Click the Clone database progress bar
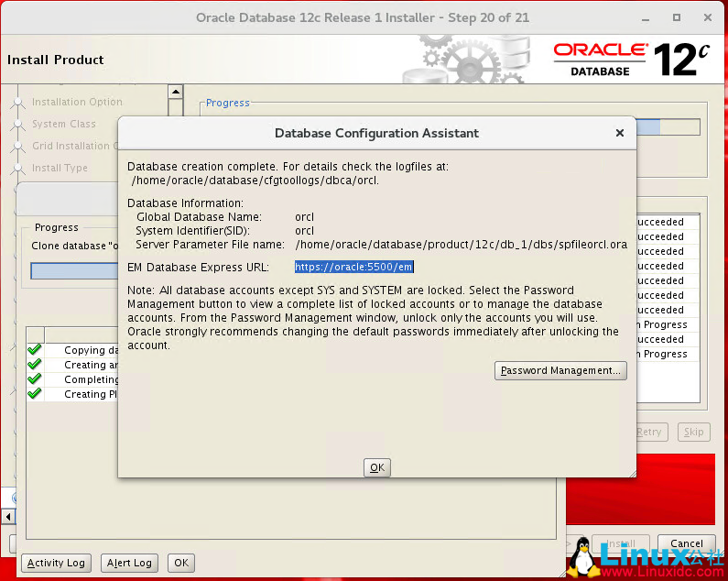Screen dimensions: 728x581 coord(74,271)
